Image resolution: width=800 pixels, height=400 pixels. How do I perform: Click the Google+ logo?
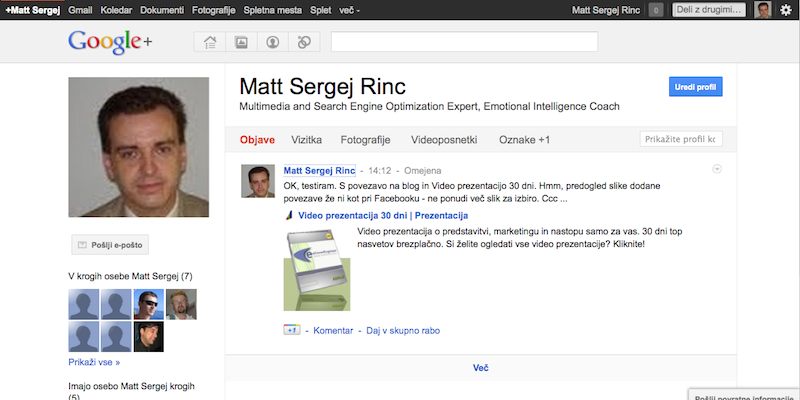coord(110,42)
